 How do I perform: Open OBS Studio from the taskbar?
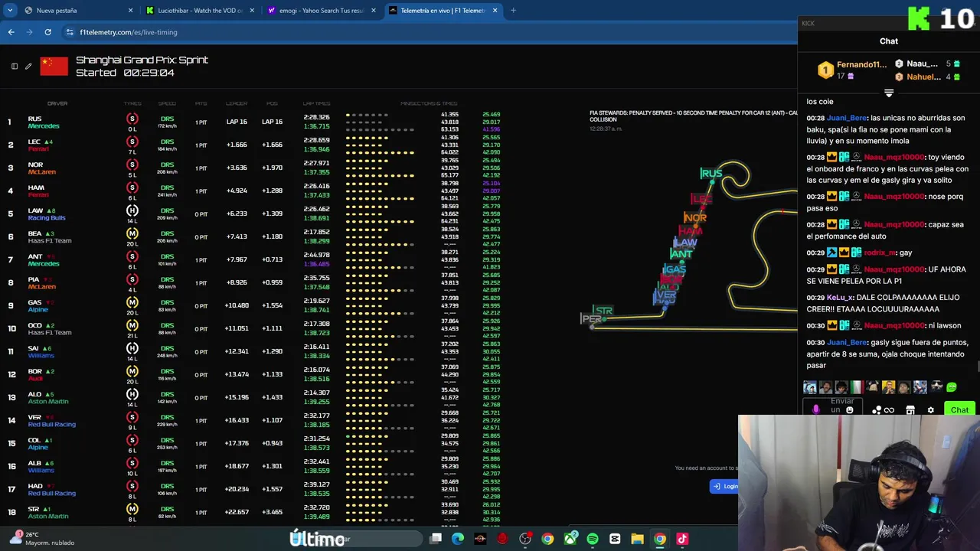point(525,539)
